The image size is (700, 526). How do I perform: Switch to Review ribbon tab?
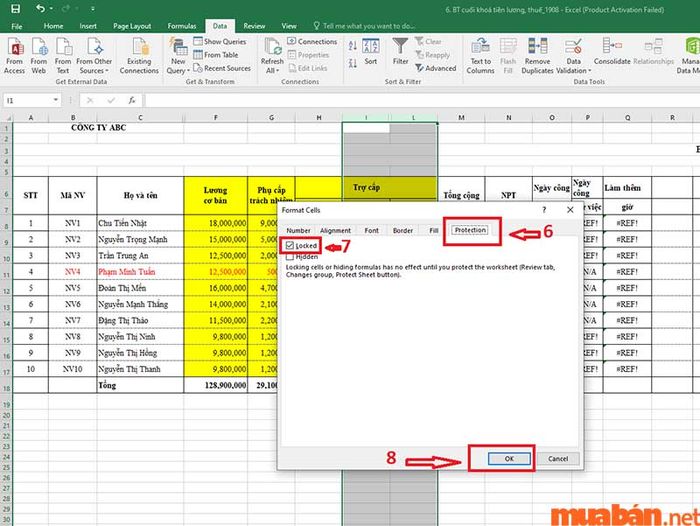254,26
